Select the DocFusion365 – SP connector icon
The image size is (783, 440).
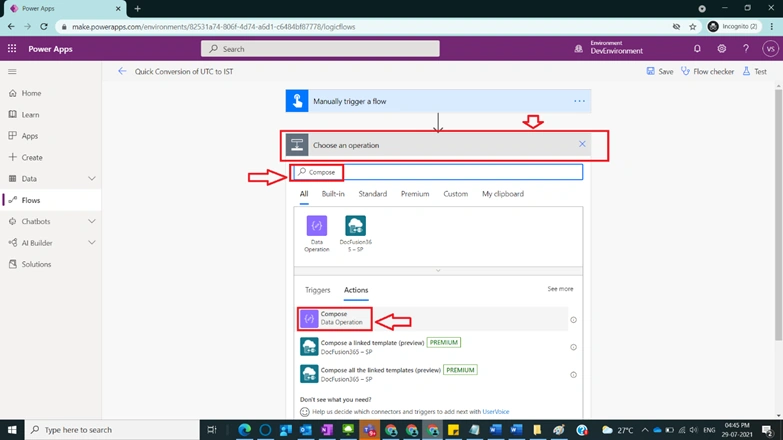pos(356,226)
